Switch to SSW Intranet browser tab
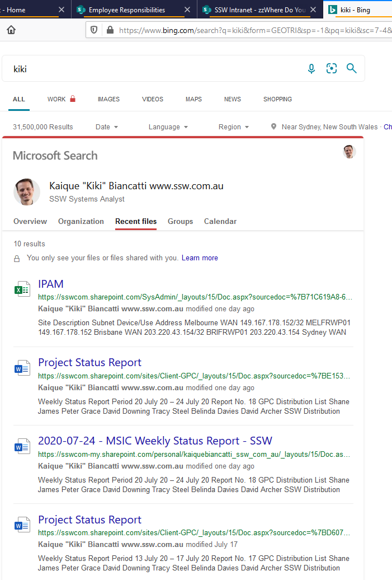The width and height of the screenshot is (392, 580). click(x=260, y=10)
